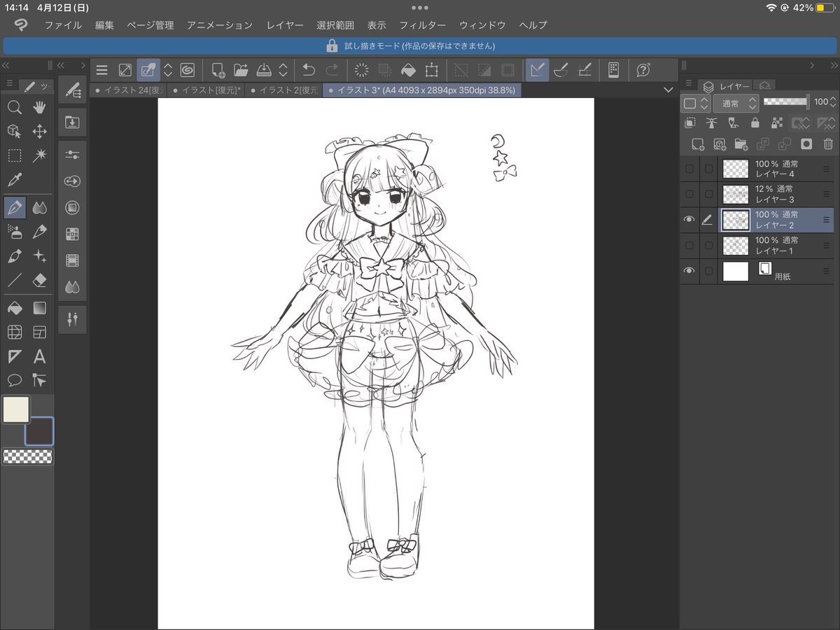
Task: Select the Move layer tool
Action: 40,131
